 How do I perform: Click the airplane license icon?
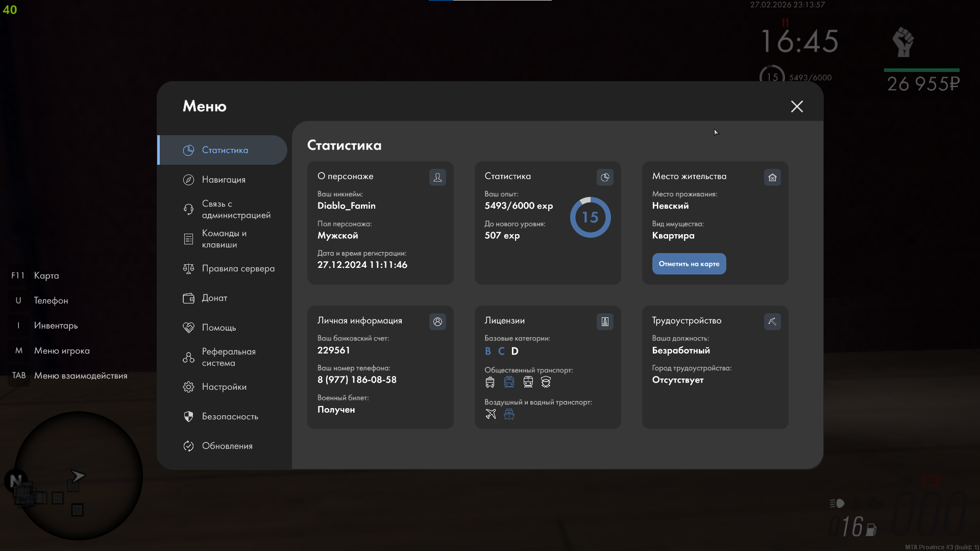[491, 414]
